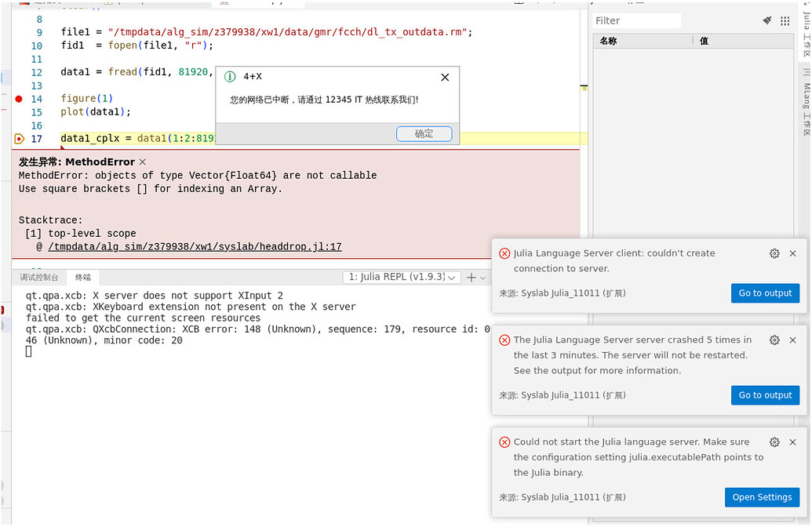
Task: Click line number 12 in the gutter
Action: [x=37, y=72]
